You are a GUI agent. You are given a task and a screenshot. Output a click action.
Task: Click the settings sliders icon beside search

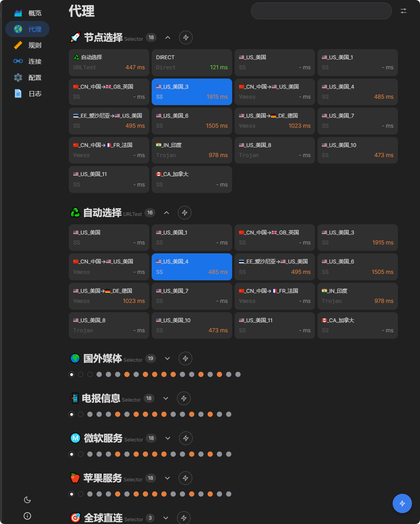pos(403,11)
